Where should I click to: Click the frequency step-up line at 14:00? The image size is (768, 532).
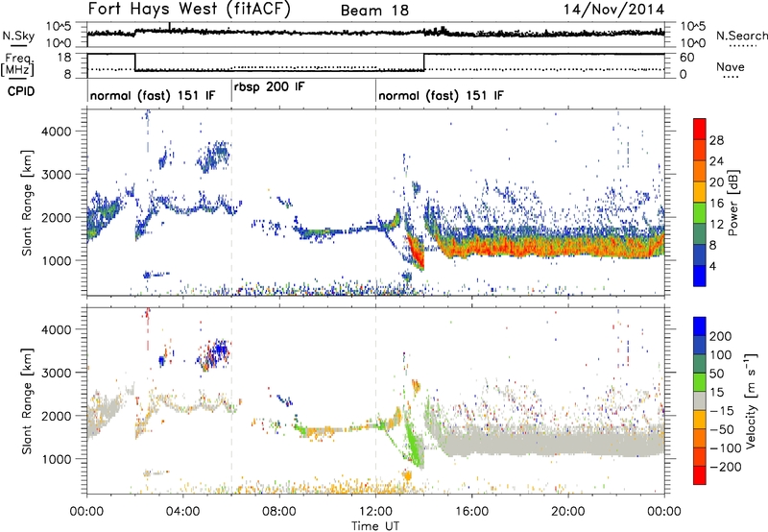click(x=423, y=62)
